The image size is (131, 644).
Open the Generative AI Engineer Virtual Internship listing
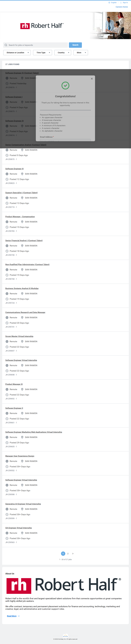tap(23, 504)
